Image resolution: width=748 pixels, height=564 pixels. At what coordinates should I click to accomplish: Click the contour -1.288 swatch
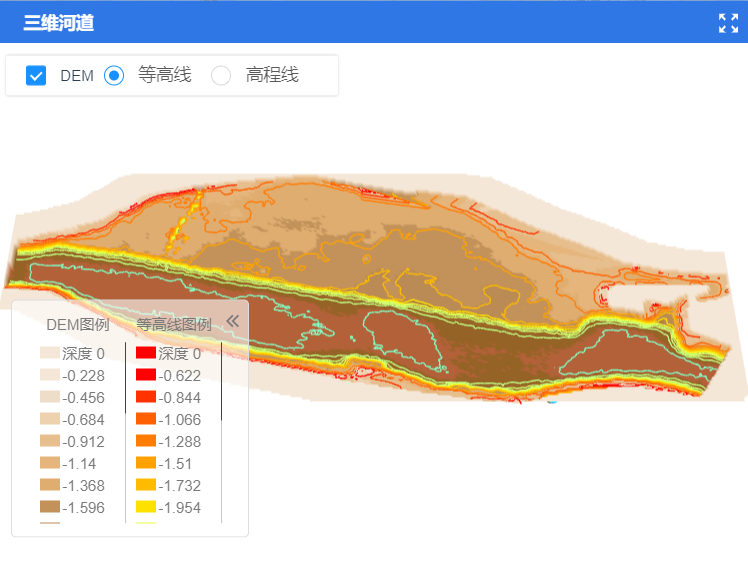(146, 441)
